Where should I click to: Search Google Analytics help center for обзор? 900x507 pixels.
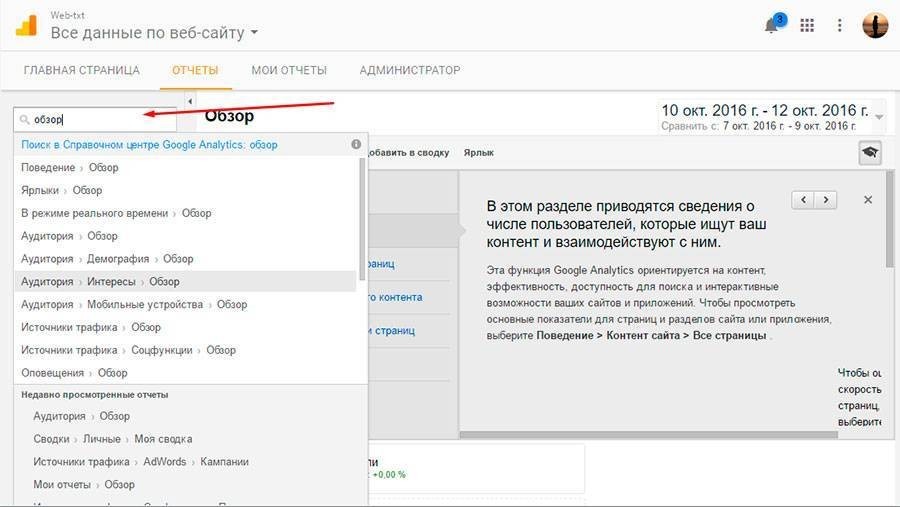pyautogui.click(x=149, y=145)
